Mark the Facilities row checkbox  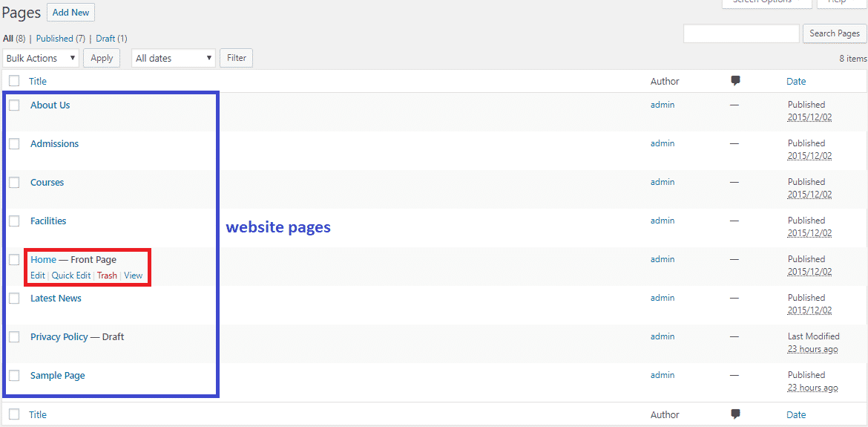click(x=14, y=221)
